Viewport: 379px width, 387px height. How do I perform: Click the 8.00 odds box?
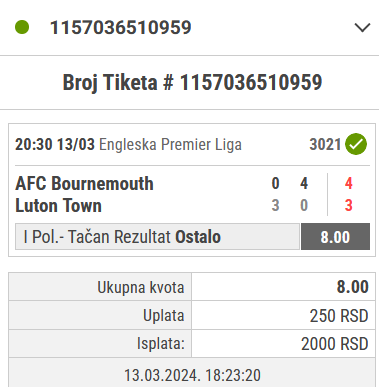[x=335, y=237]
